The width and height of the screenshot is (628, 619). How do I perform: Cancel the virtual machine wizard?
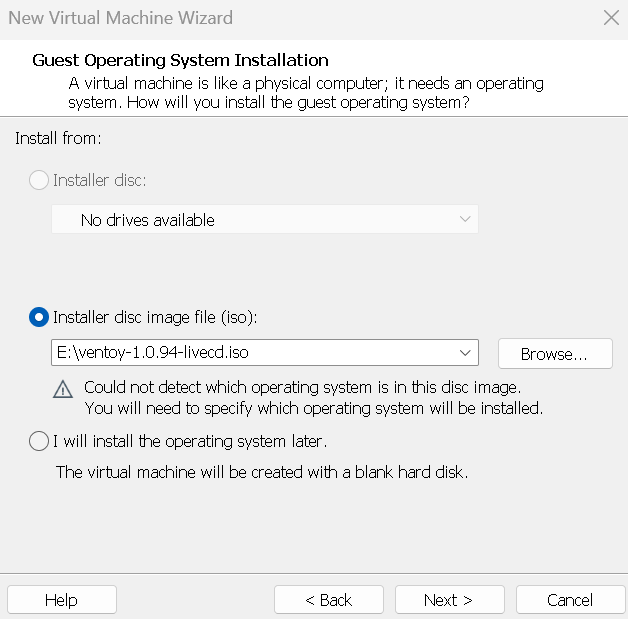[x=570, y=599]
